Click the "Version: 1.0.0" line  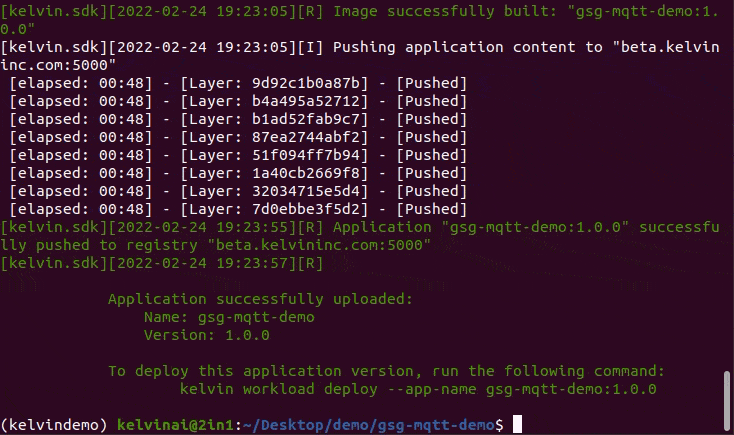(202, 335)
